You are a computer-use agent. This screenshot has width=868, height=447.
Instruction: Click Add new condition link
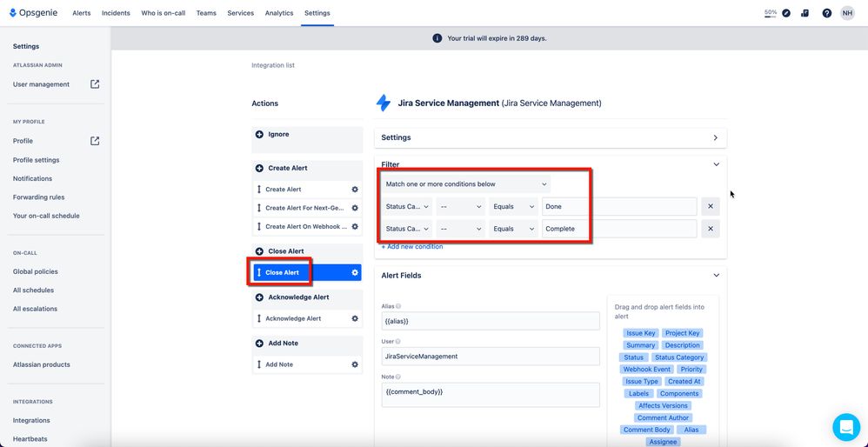412,247
